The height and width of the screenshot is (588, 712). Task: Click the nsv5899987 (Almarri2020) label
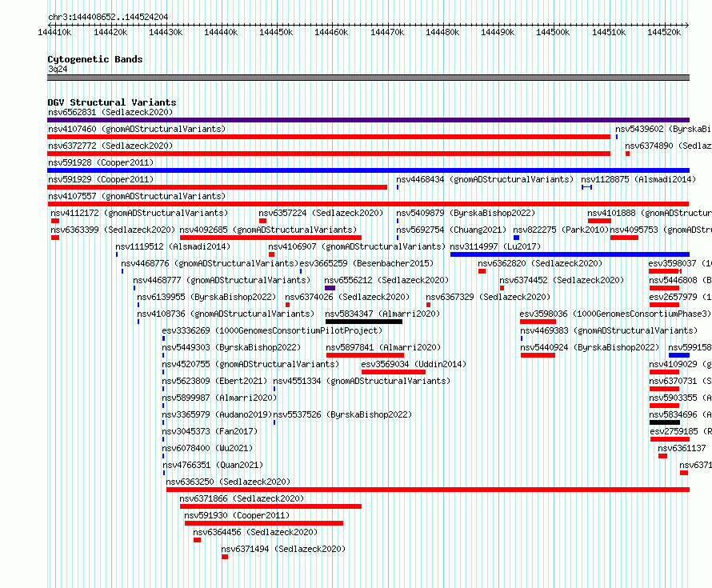click(219, 398)
